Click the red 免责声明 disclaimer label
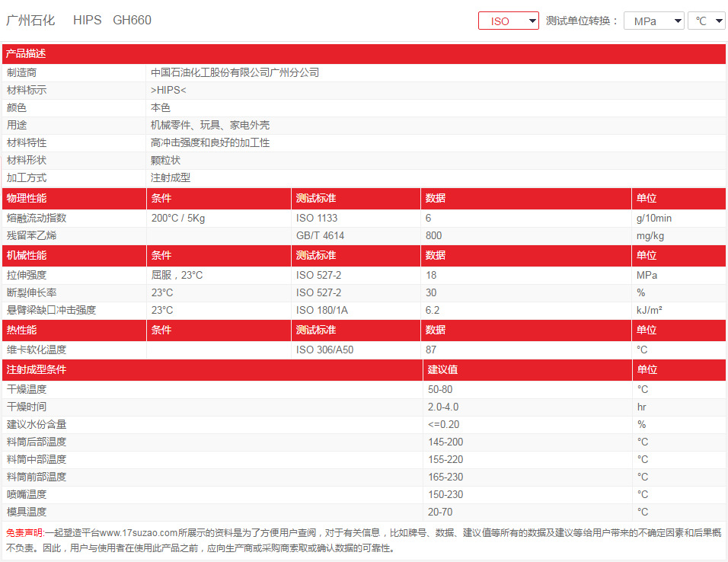Screen dimensions: 728x562 [24, 532]
